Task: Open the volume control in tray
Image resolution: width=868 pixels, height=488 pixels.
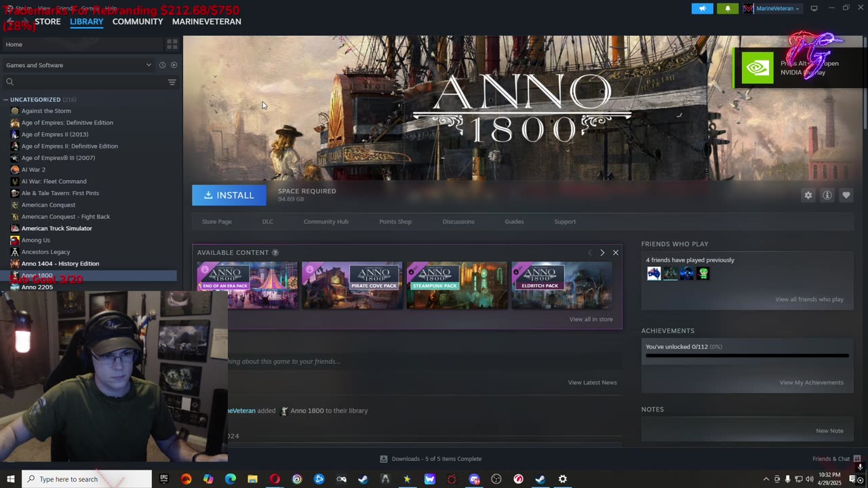Action: [810, 479]
